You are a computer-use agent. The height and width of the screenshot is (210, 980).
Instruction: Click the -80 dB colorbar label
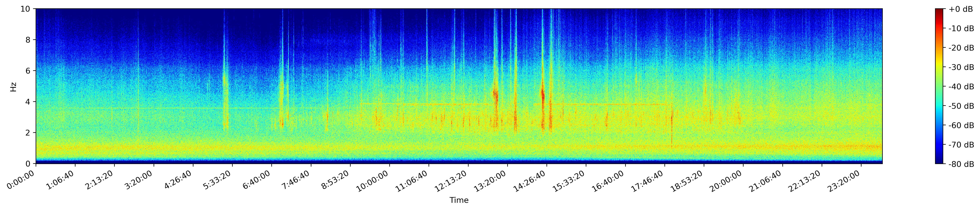(x=961, y=164)
